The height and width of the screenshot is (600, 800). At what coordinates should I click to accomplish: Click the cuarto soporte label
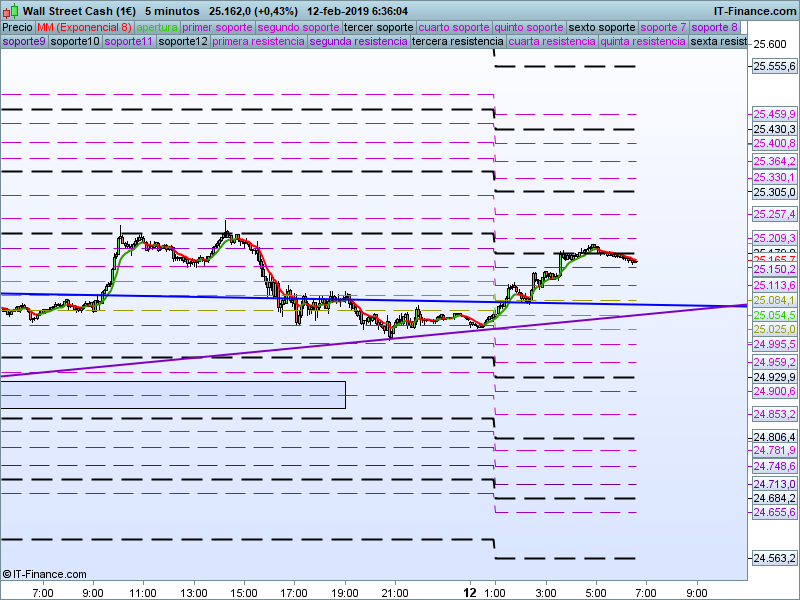(454, 28)
